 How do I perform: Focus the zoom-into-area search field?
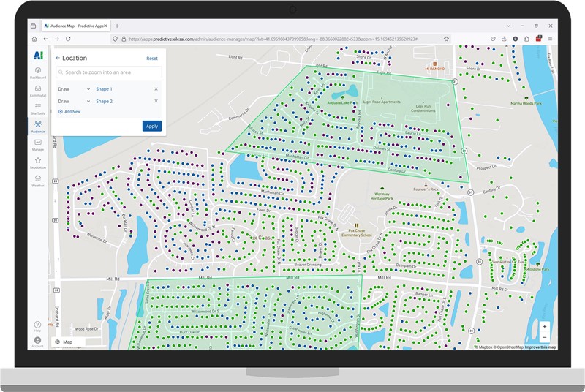(x=110, y=72)
